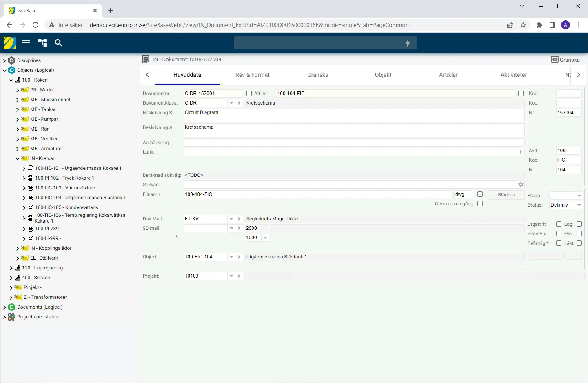Viewport: 588px width, 383px height.
Task: Open the Objekt tab
Action: coord(383,75)
